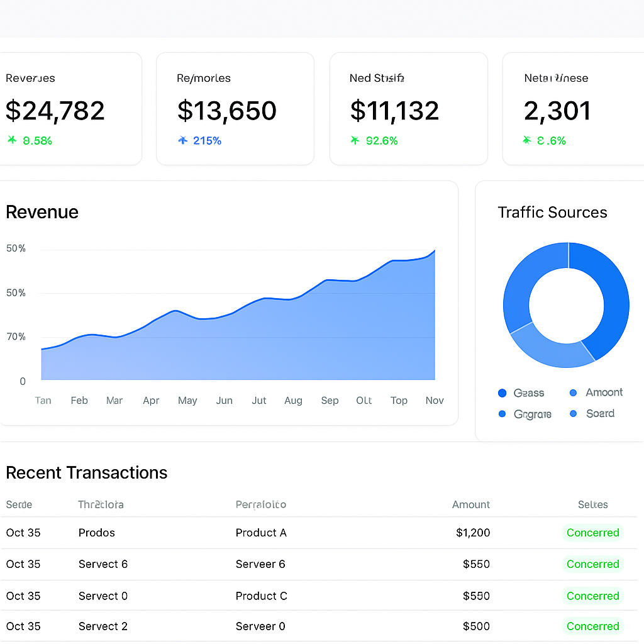
Task: Click the Prodos cell in the table
Action: click(x=96, y=533)
